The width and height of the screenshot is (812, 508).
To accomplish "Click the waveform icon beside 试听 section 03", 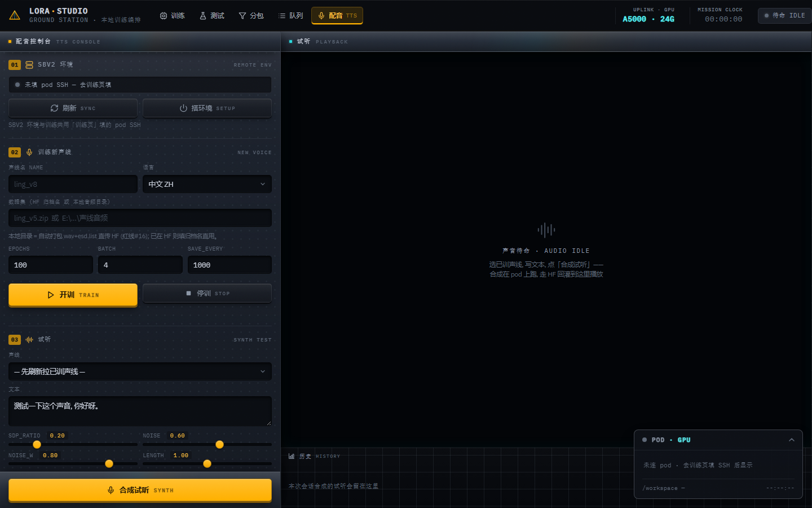I will coord(29,340).
